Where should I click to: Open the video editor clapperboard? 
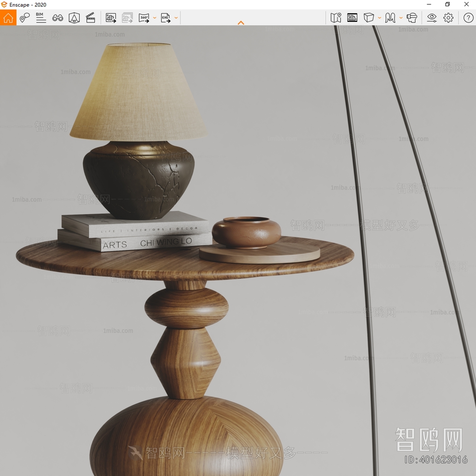coord(90,18)
